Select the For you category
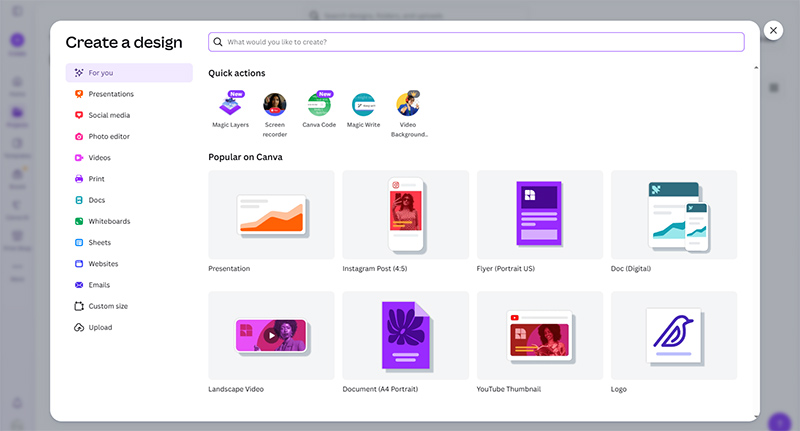800x431 pixels. click(x=129, y=73)
